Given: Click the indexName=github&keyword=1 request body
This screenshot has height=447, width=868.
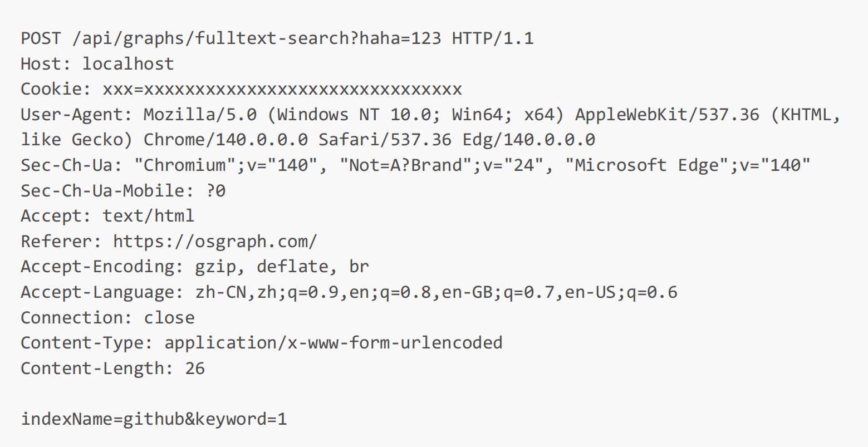Looking at the screenshot, I should 154,419.
